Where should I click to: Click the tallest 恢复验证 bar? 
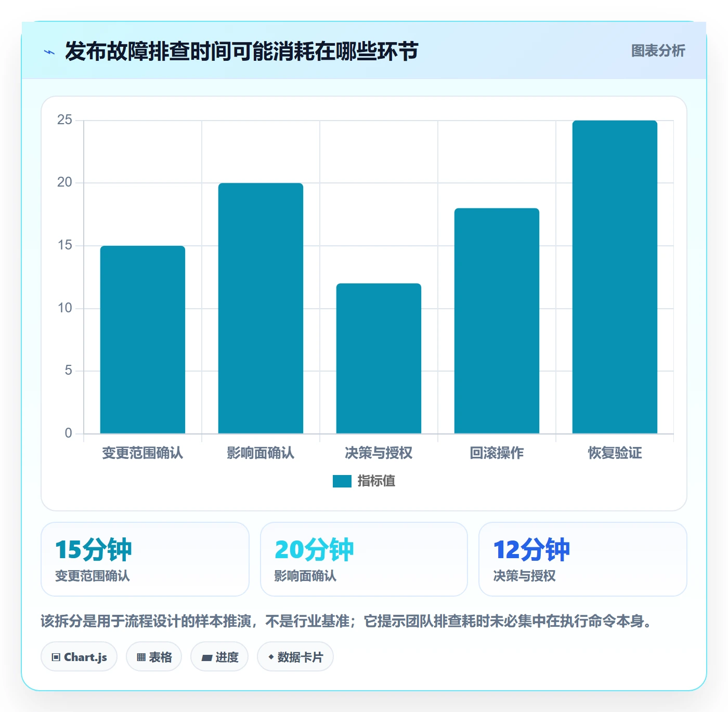coord(615,277)
